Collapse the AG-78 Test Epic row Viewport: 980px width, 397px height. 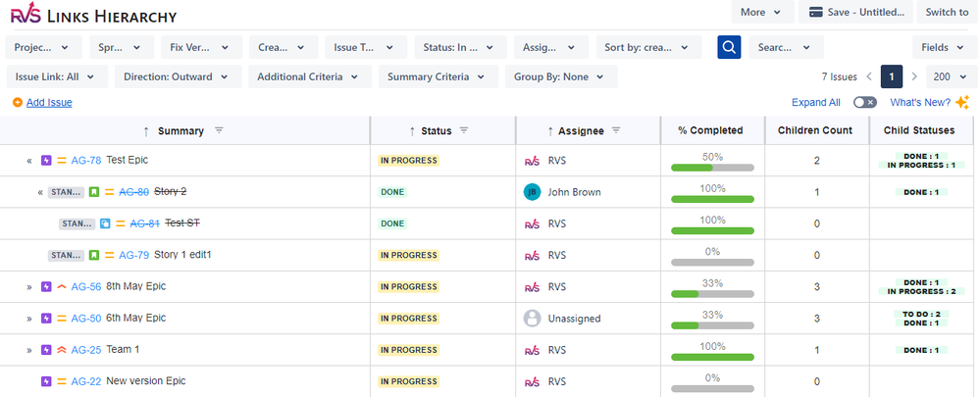tap(29, 161)
